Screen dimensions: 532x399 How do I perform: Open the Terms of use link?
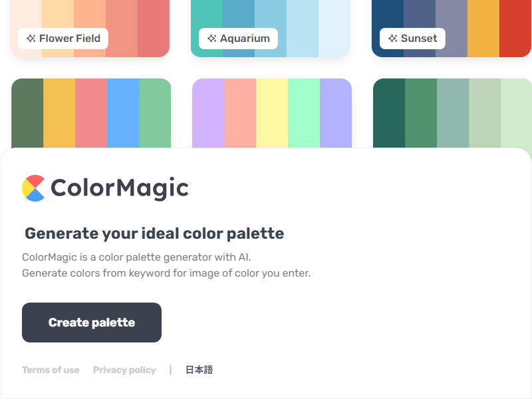[x=51, y=370]
